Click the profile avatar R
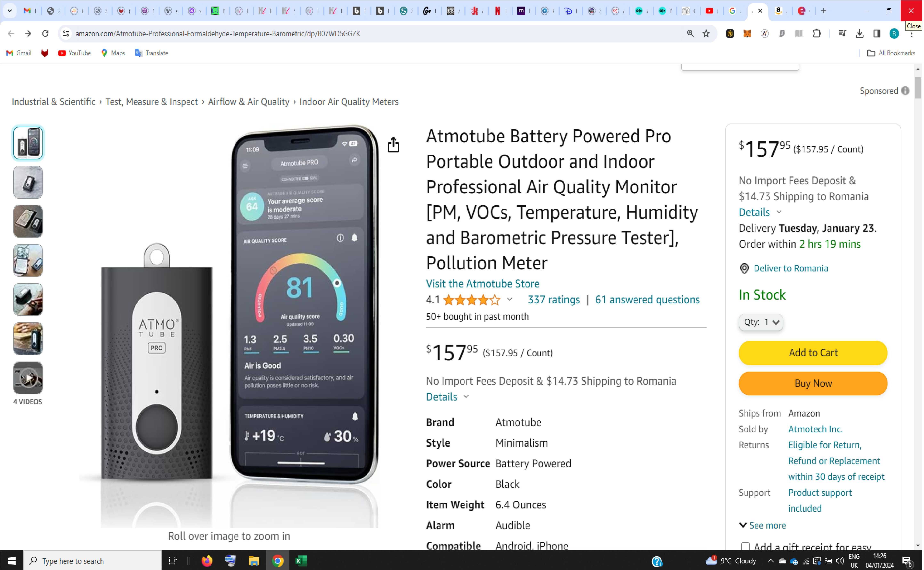Viewport: 924px width, 570px height. [x=894, y=34]
